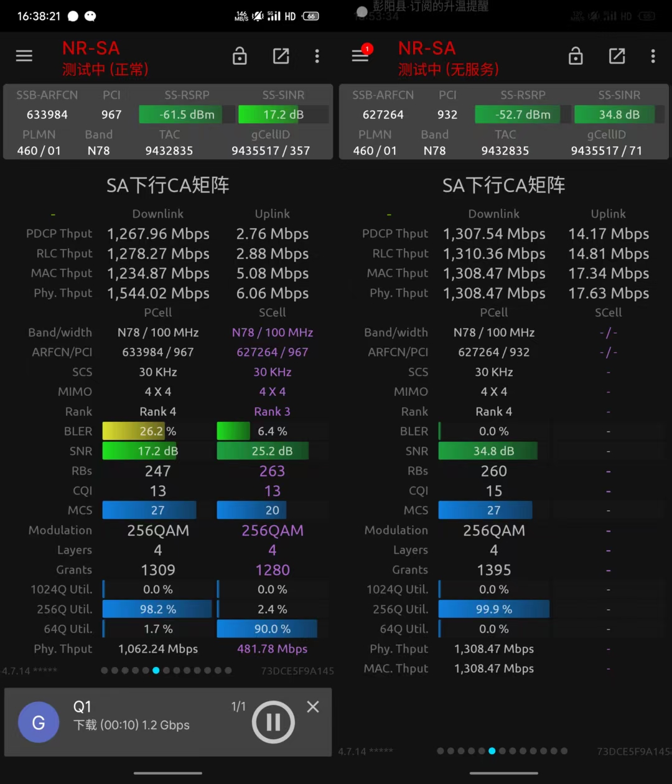This screenshot has width=672, height=784.
Task: Tap the lock icon on the right screen
Action: click(576, 57)
